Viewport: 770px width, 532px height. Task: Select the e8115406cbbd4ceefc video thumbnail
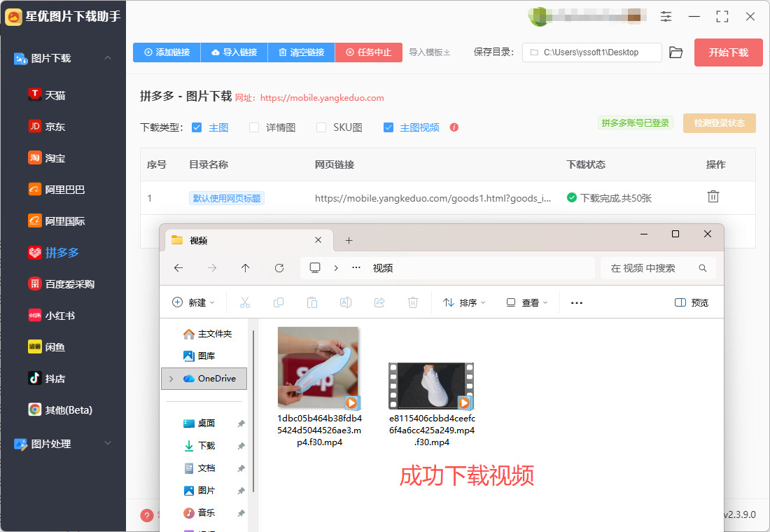pyautogui.click(x=431, y=386)
